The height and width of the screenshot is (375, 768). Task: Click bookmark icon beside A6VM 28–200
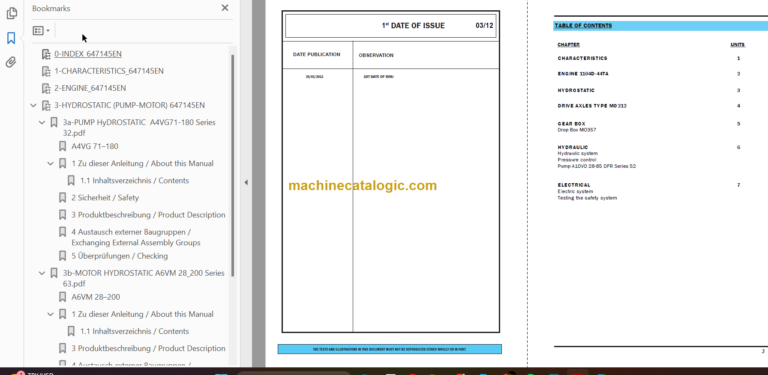click(x=62, y=297)
